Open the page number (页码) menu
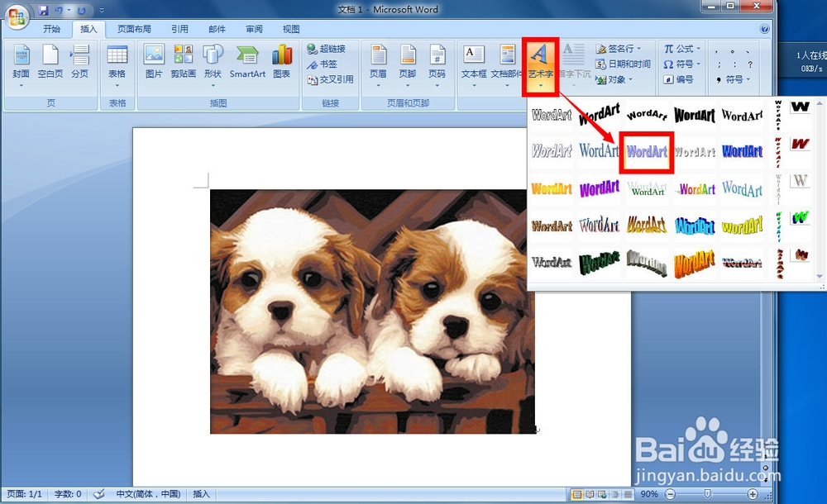The width and height of the screenshot is (827, 504). tap(437, 65)
